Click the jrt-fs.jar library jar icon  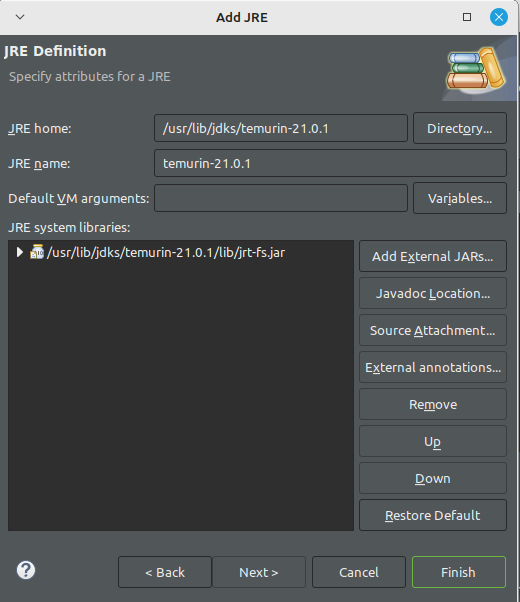tap(37, 252)
